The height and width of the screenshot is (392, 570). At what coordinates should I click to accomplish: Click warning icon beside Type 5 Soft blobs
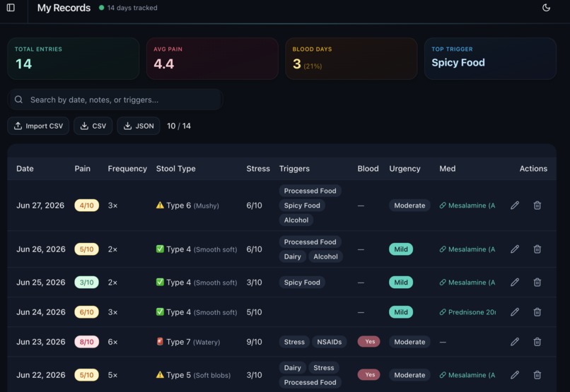tap(160, 374)
